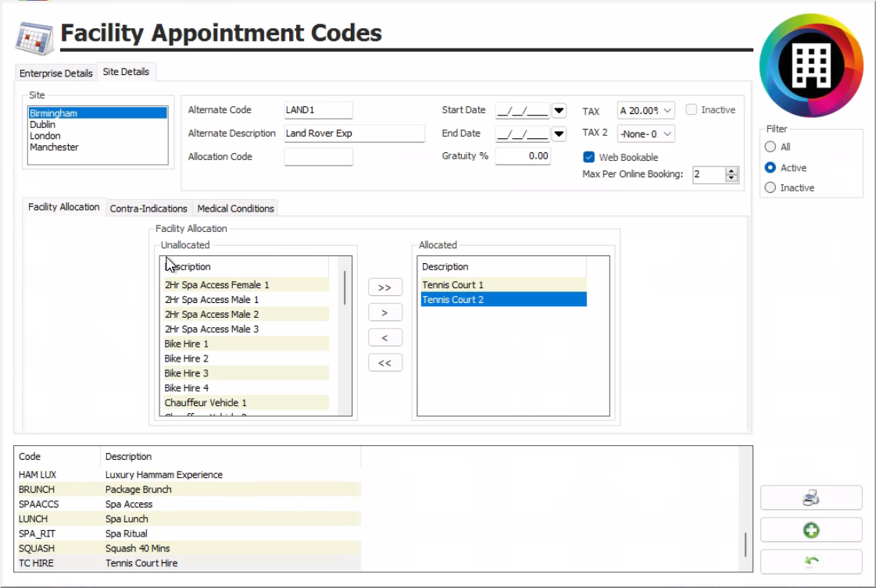Move all facilities with the >> button
This screenshot has width=876, height=588.
click(384, 287)
